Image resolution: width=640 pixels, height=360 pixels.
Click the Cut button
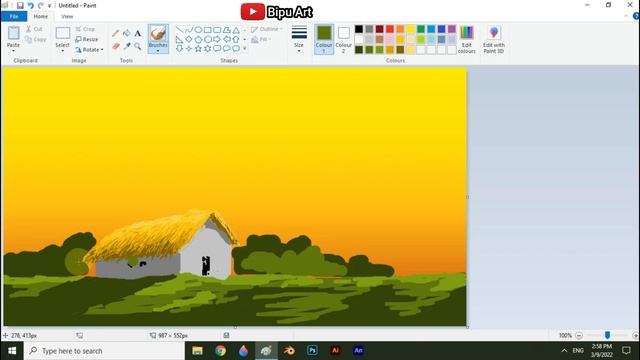tap(34, 29)
